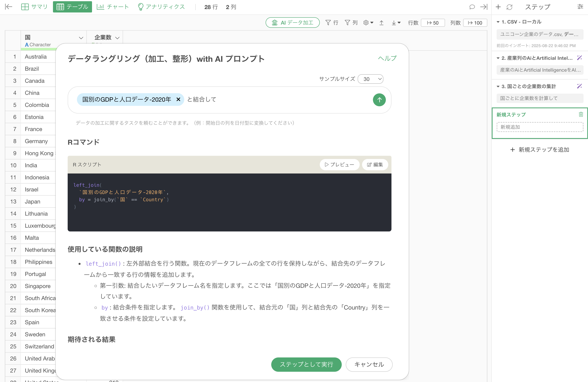Delete 新規ステップ with trash icon
This screenshot has width=588, height=382.
point(581,114)
